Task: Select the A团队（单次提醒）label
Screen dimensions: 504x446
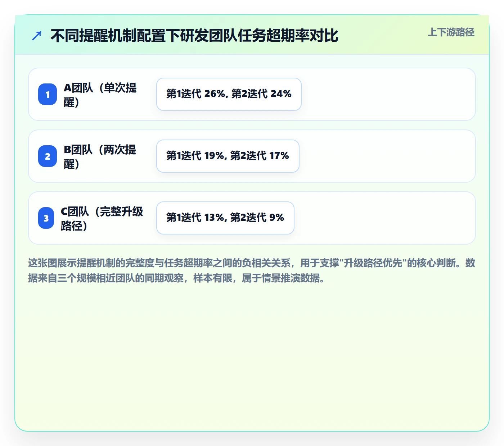Action: [x=100, y=95]
